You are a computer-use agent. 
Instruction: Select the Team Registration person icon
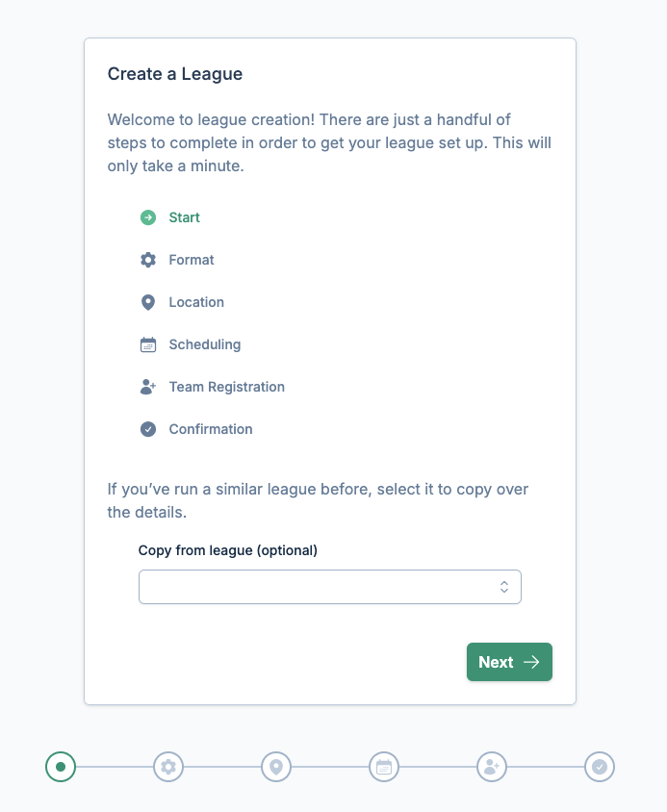147,387
